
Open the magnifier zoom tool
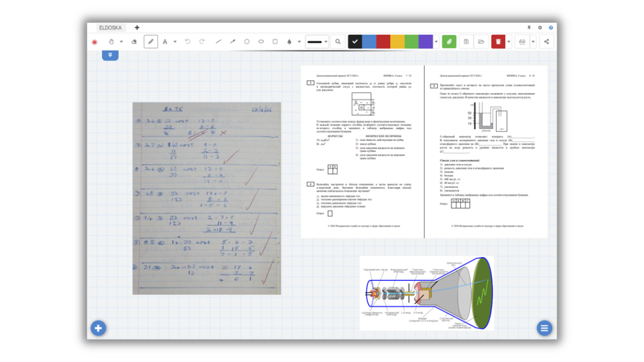(338, 42)
